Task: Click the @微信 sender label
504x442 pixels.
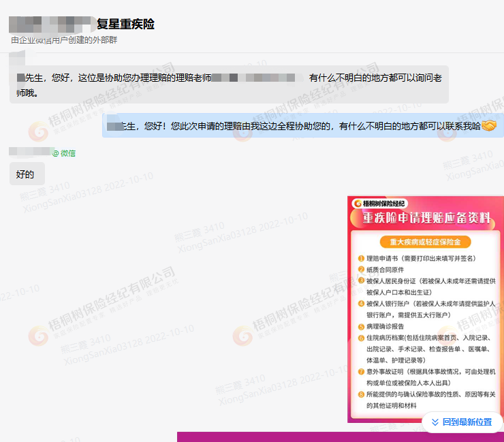Action: (x=64, y=153)
